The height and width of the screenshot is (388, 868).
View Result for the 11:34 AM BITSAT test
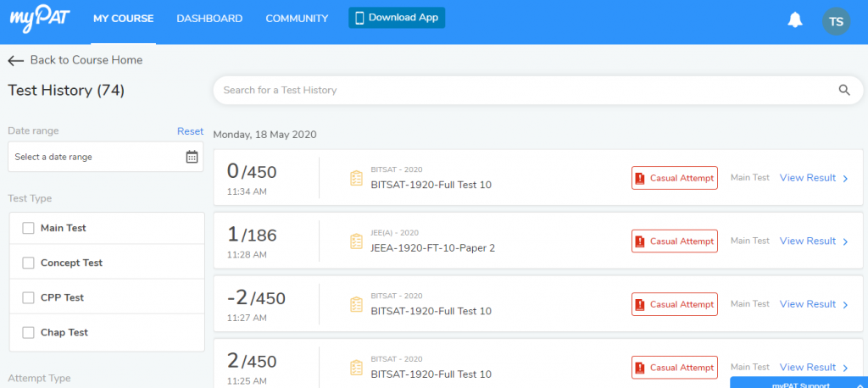point(814,178)
